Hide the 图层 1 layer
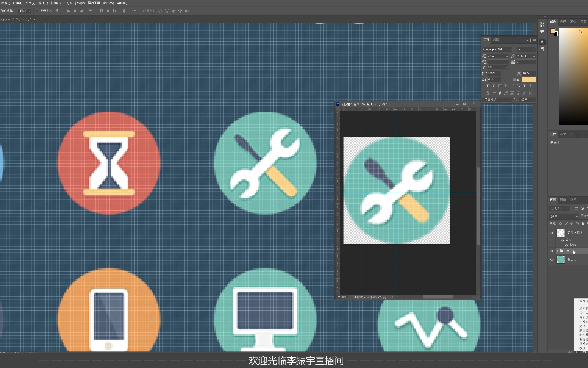The image size is (588, 368). click(x=552, y=260)
